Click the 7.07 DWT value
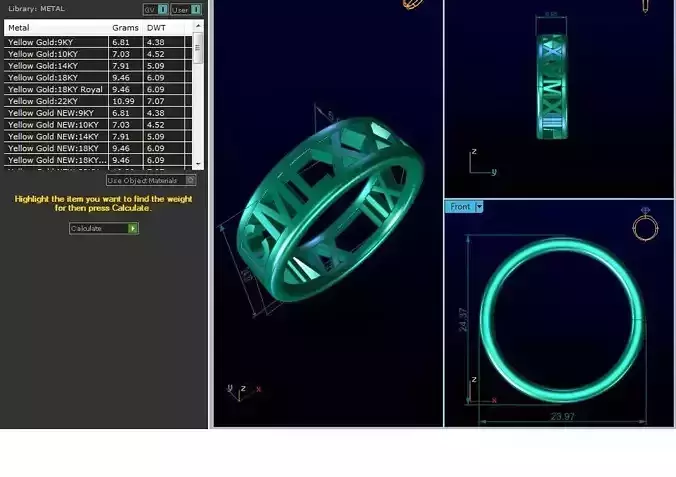676x477 pixels. tap(155, 101)
